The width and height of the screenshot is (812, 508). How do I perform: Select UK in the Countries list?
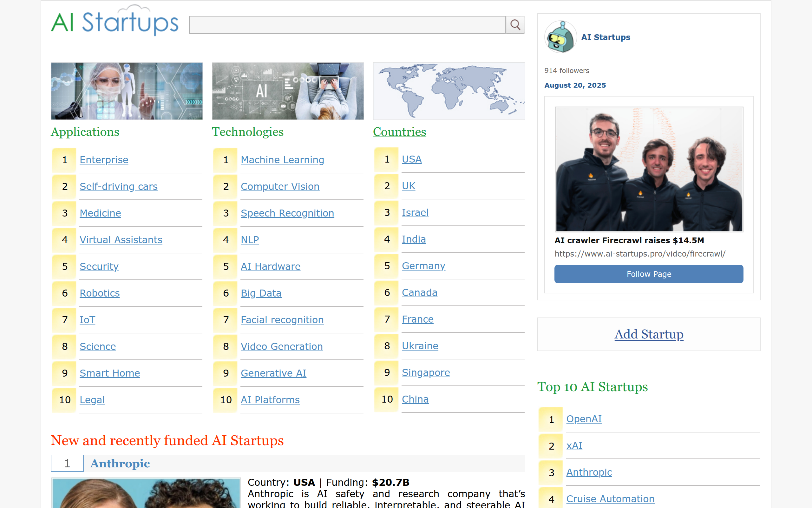point(408,186)
